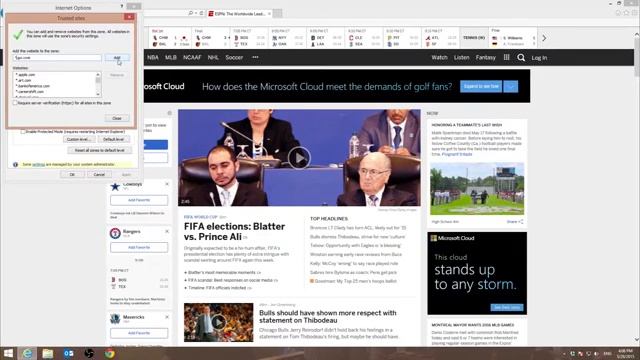Open File Explorer from the taskbar
The height and width of the screenshot is (360, 640).
(x=48, y=353)
